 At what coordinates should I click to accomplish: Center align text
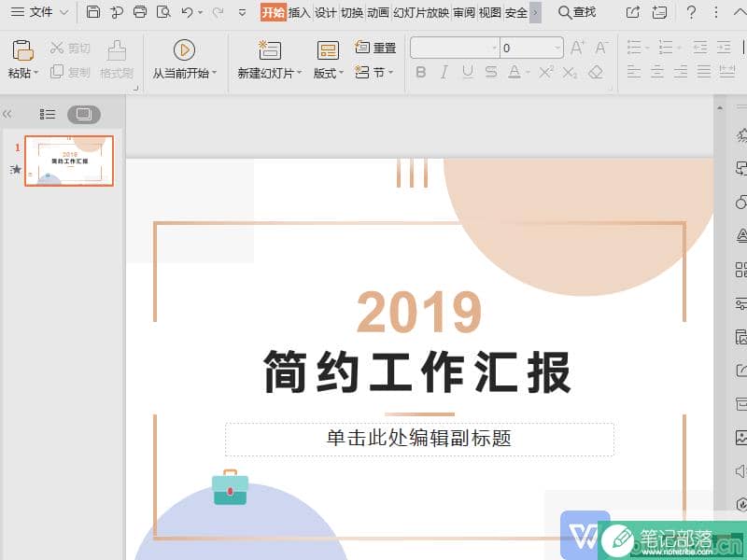tap(657, 72)
